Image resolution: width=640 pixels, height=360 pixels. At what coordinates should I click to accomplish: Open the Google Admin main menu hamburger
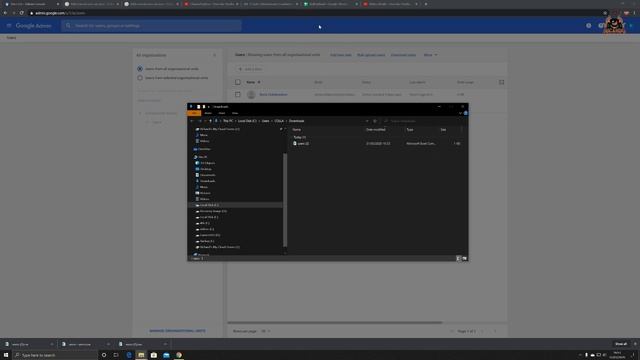[x=9, y=25]
